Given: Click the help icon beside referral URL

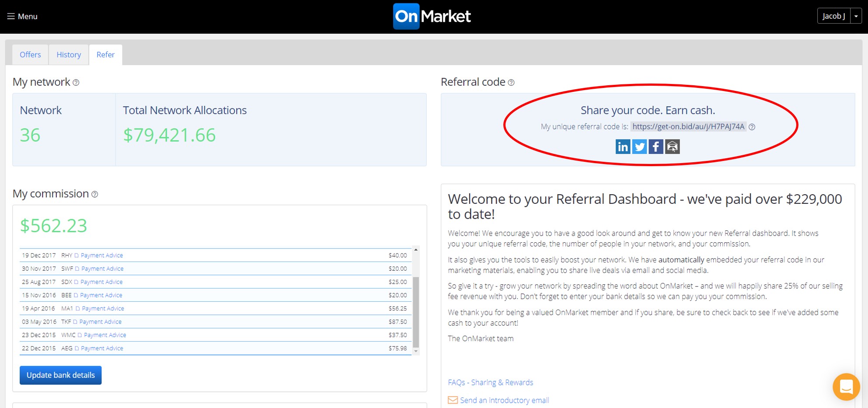Looking at the screenshot, I should tap(752, 127).
